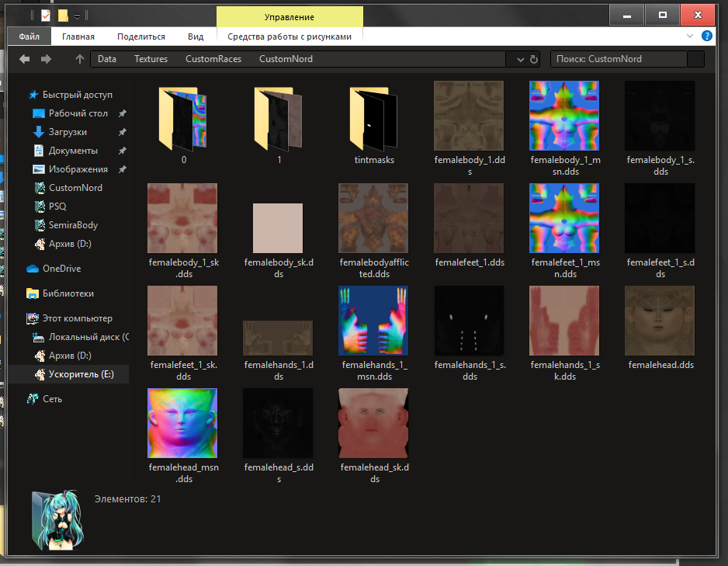This screenshot has height=566, width=728.
Task: Select Загрузки in the sidebar
Action: coord(68,132)
